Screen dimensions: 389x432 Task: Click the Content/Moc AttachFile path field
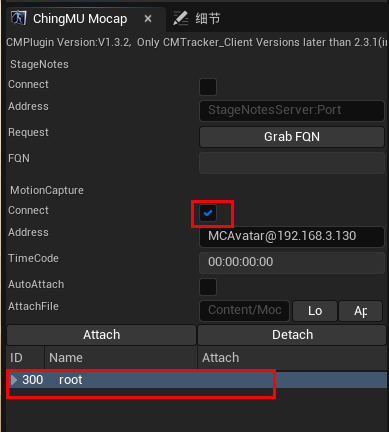pos(244,311)
